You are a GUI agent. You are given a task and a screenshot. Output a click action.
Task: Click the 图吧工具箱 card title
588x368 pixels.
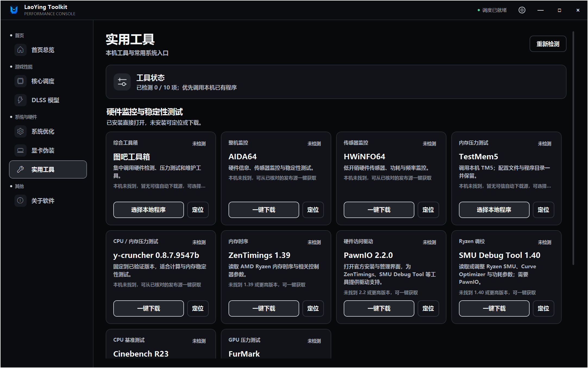[x=132, y=157]
